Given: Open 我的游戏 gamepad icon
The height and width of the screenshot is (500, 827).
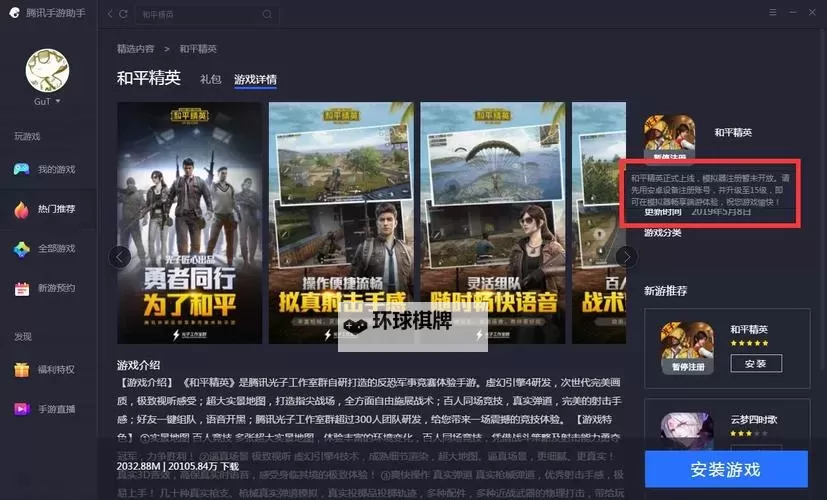Looking at the screenshot, I should tap(22, 169).
